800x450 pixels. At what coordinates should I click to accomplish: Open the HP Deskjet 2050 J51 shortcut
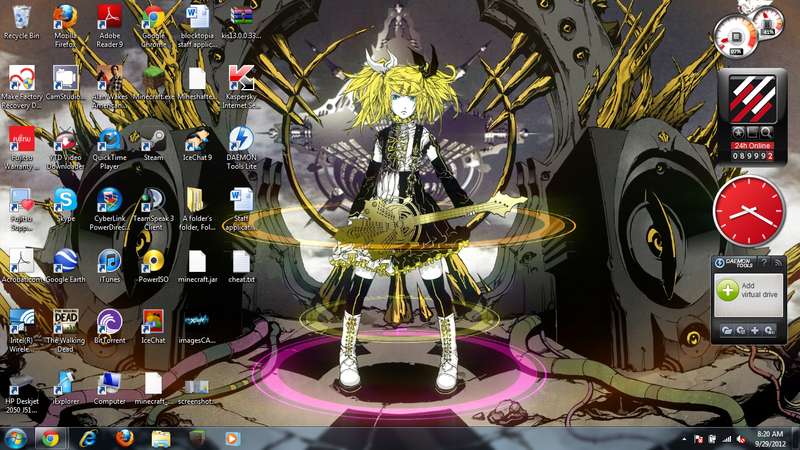tap(21, 392)
